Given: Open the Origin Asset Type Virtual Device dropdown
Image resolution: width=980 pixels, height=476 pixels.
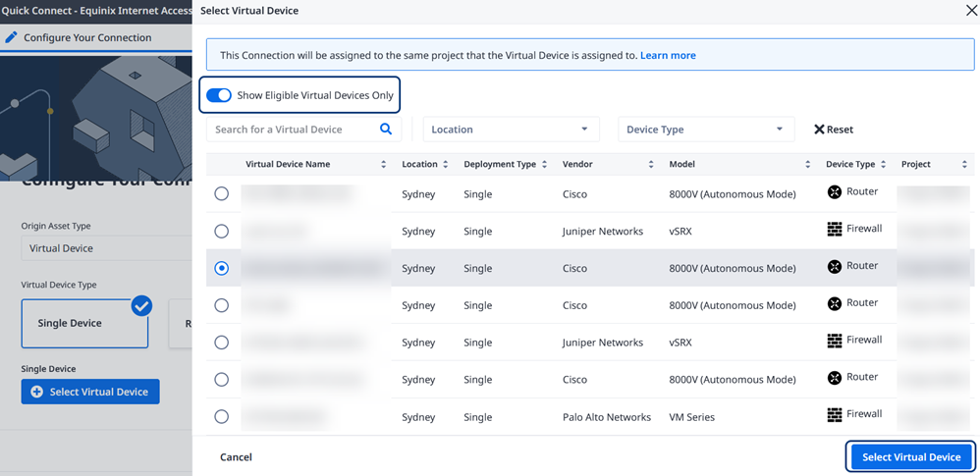Looking at the screenshot, I should (x=106, y=248).
